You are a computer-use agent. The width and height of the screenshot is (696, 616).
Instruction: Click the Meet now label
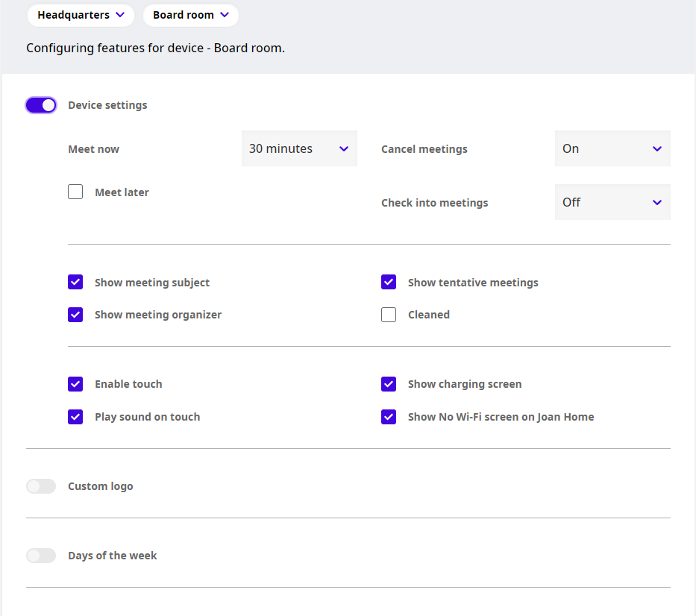pos(94,149)
